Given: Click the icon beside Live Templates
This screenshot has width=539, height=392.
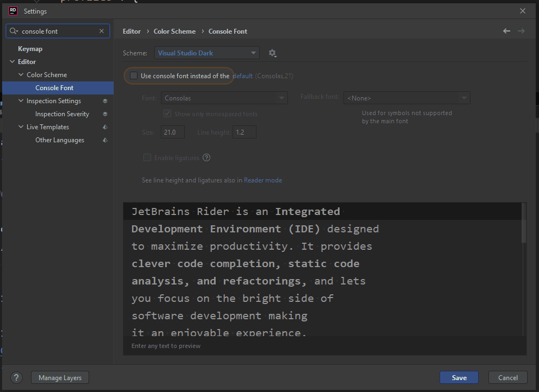Looking at the screenshot, I should (x=105, y=127).
